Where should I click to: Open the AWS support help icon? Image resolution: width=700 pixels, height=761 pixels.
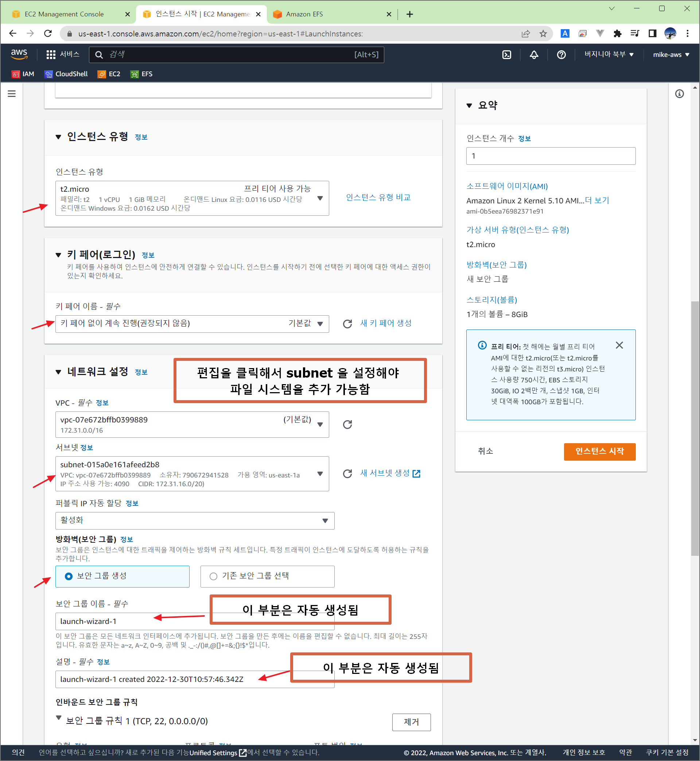tap(561, 55)
